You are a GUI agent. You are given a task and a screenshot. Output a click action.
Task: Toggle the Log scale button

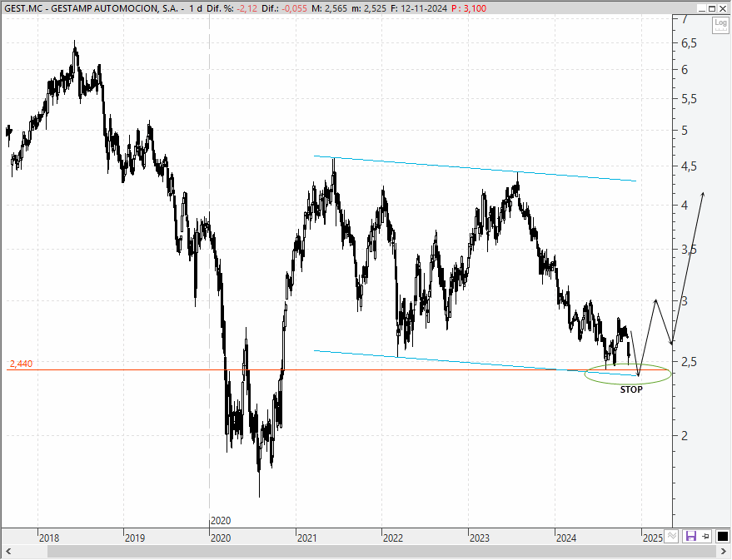tap(720, 24)
